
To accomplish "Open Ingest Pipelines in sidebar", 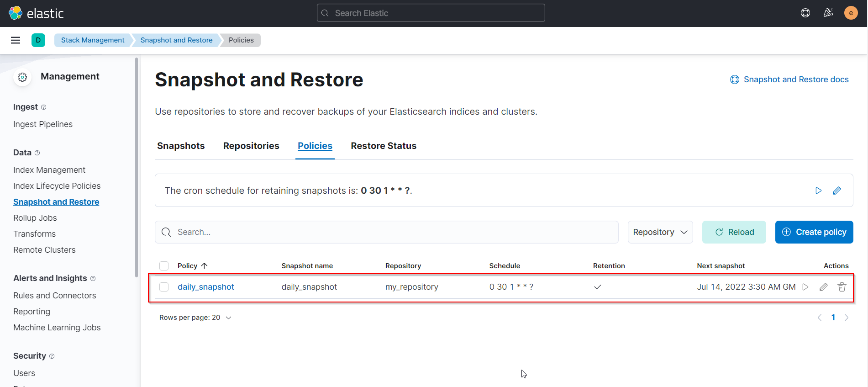I will pyautogui.click(x=43, y=124).
